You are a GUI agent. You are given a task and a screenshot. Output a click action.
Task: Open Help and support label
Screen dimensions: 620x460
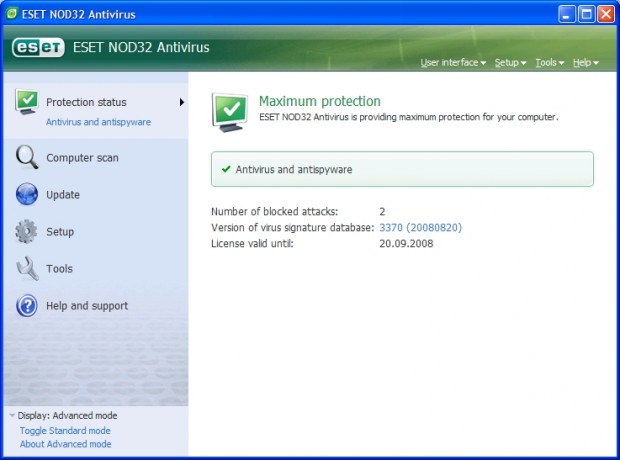pos(87,306)
